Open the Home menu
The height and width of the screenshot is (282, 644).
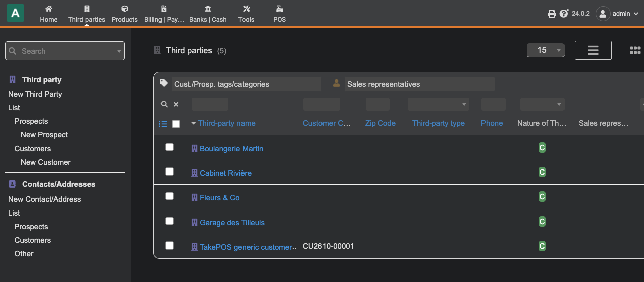(x=49, y=14)
